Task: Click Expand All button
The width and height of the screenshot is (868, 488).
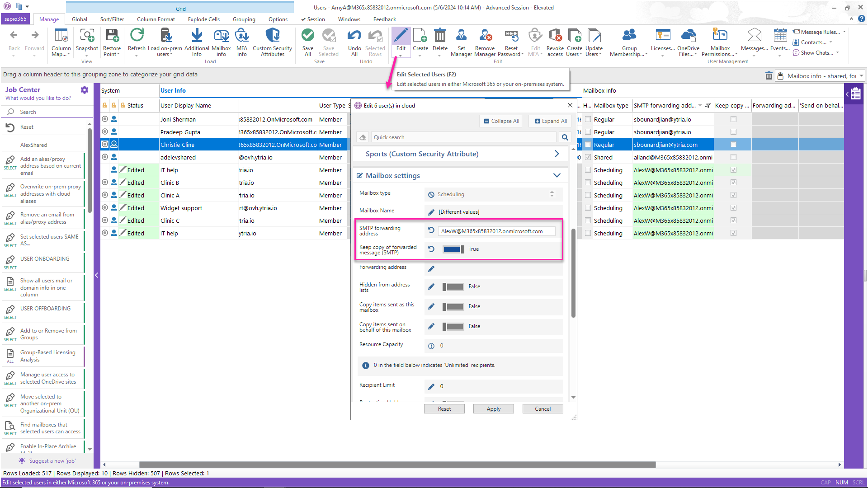Action: point(550,121)
